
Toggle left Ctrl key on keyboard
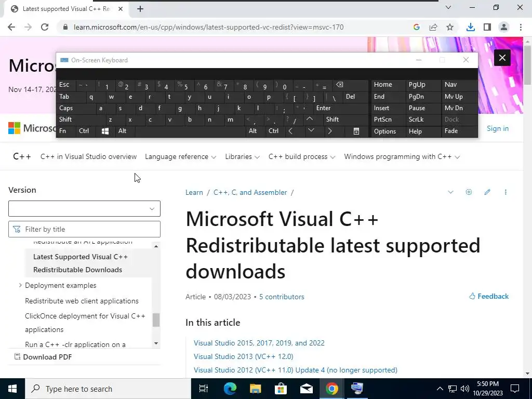tap(84, 131)
